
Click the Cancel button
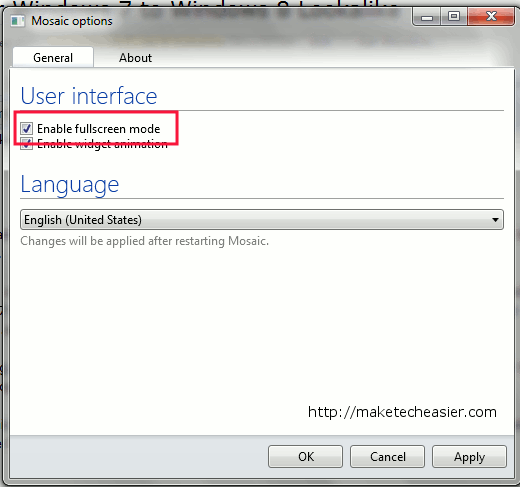point(387,456)
